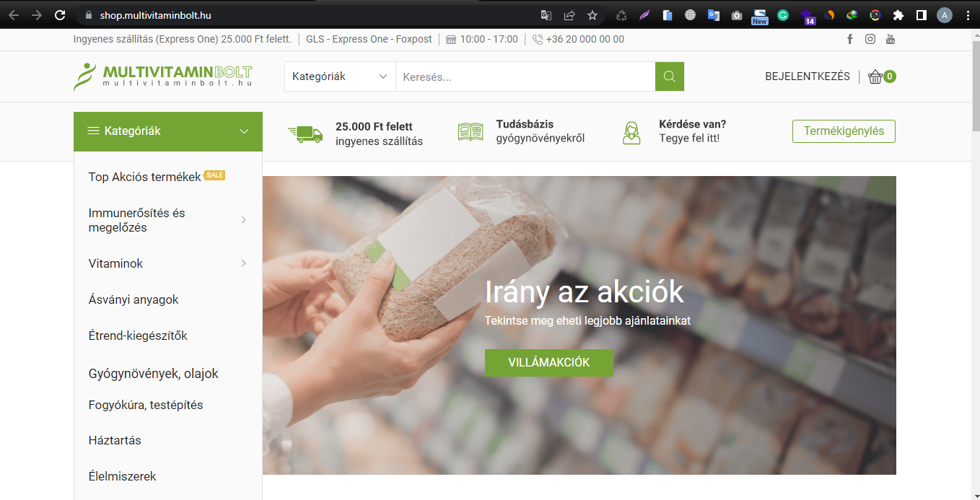Screen dimensions: 980x500
Task: Open the Extensions puzzle menu
Action: click(898, 14)
